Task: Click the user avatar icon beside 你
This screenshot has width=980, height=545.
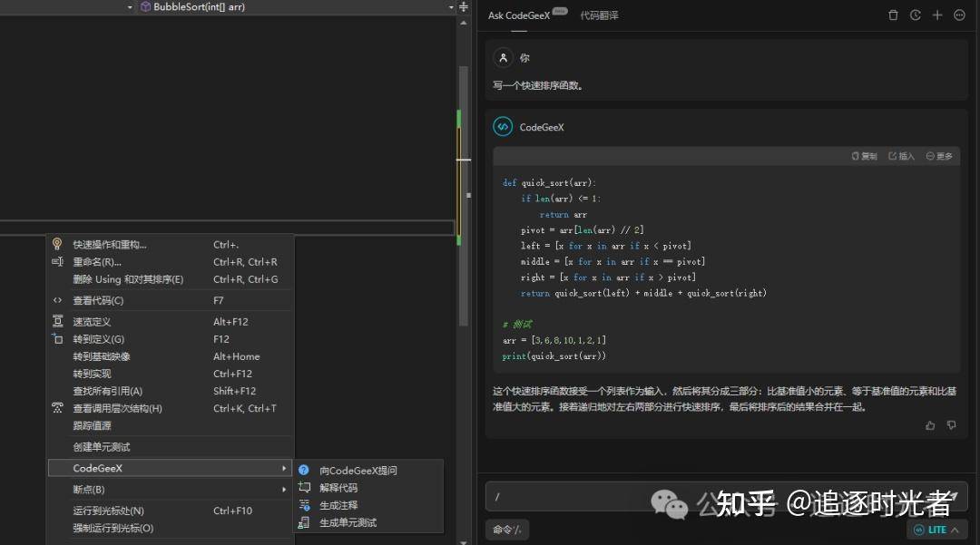Action: [x=503, y=58]
